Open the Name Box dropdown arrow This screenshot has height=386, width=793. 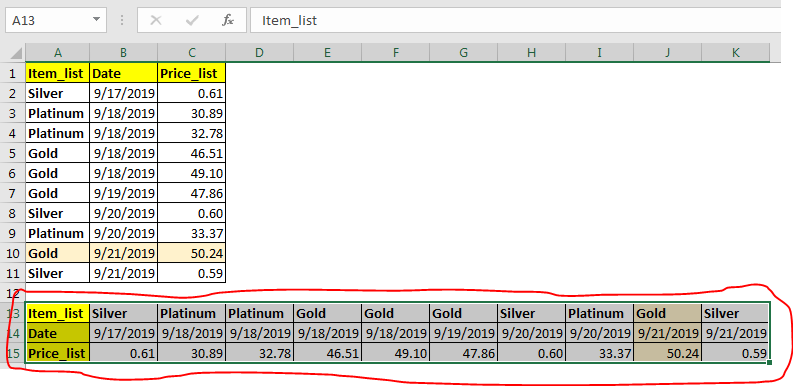point(96,20)
